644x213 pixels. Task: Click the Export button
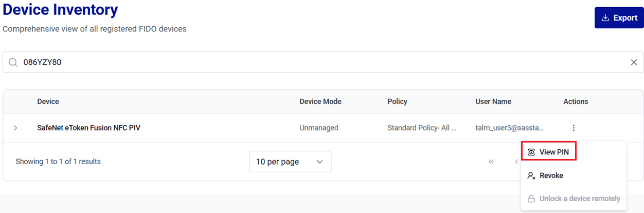[x=619, y=18]
